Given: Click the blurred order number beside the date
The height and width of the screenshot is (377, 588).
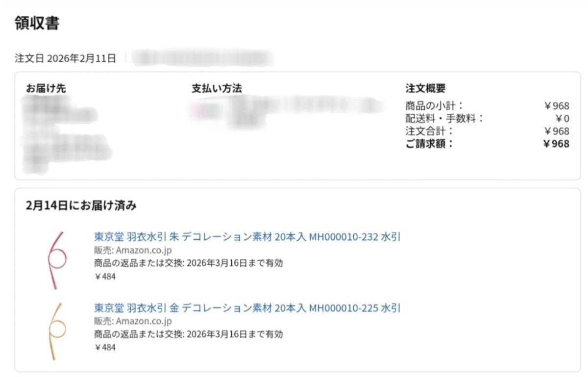Looking at the screenshot, I should pyautogui.click(x=203, y=58).
